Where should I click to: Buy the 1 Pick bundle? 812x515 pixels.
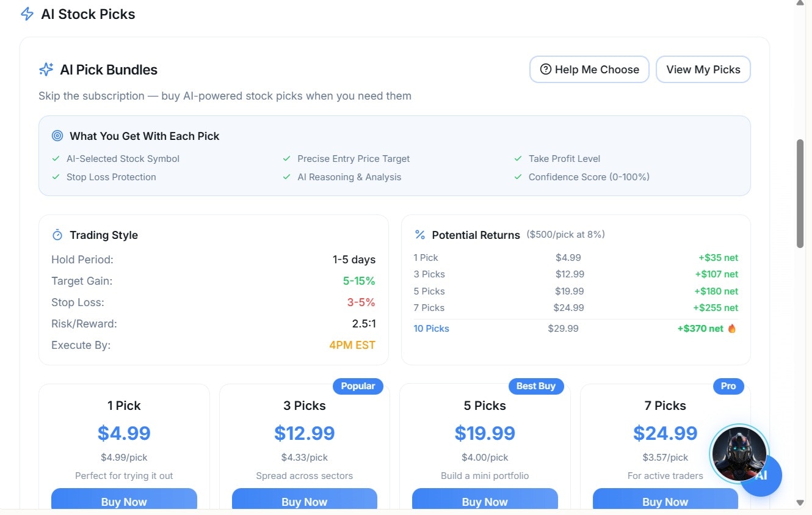tap(124, 500)
